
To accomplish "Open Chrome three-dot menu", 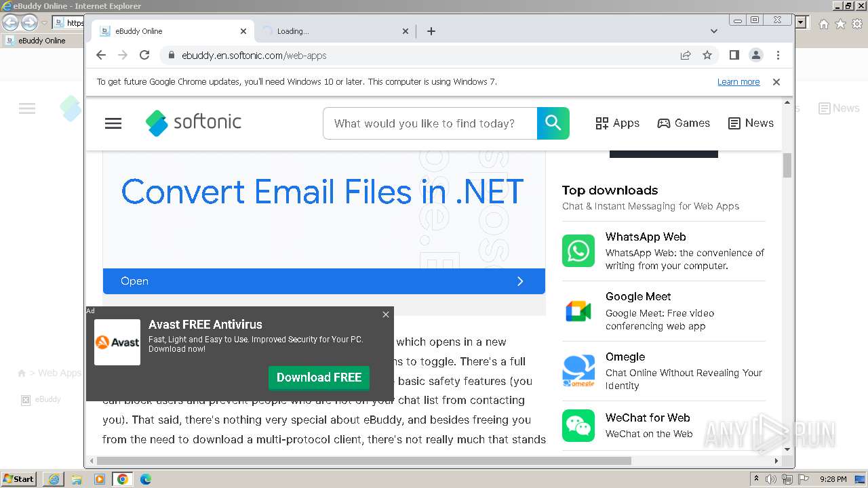I will coord(778,55).
